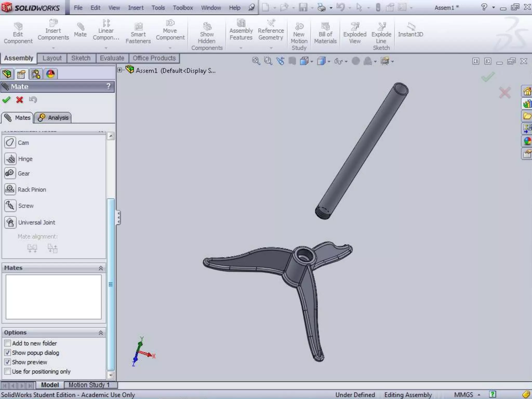Collapse the Mates section
The height and width of the screenshot is (399, 532).
pyautogui.click(x=101, y=268)
